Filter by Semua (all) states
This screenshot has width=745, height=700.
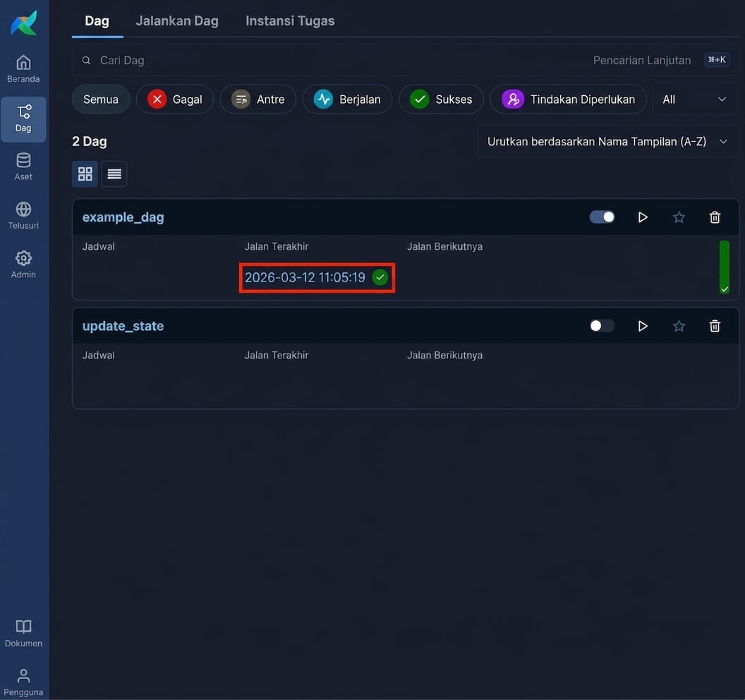click(101, 99)
